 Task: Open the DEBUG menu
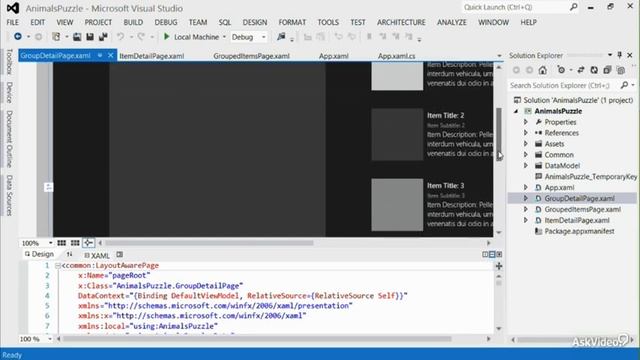click(166, 22)
